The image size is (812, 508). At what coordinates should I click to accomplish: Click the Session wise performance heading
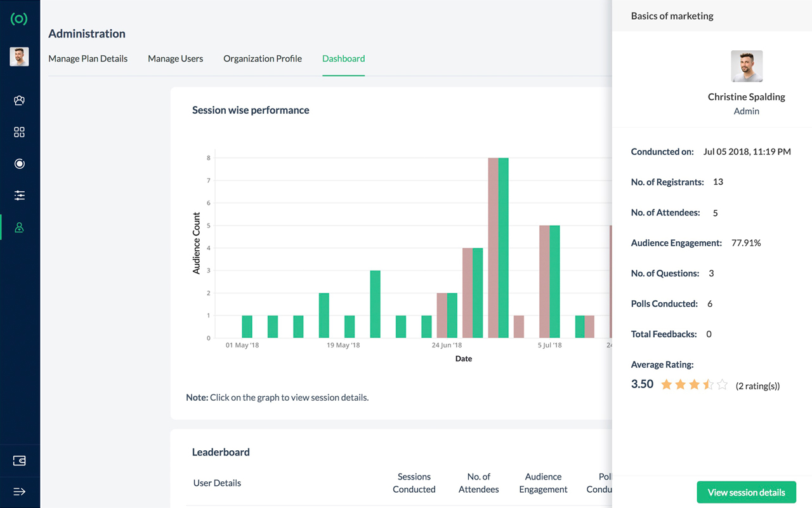251,110
